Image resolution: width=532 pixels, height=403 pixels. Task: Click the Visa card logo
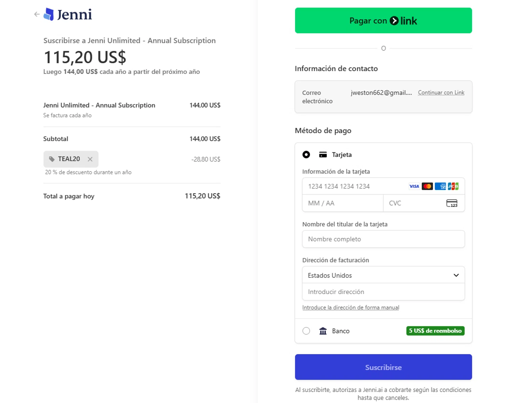(414, 186)
